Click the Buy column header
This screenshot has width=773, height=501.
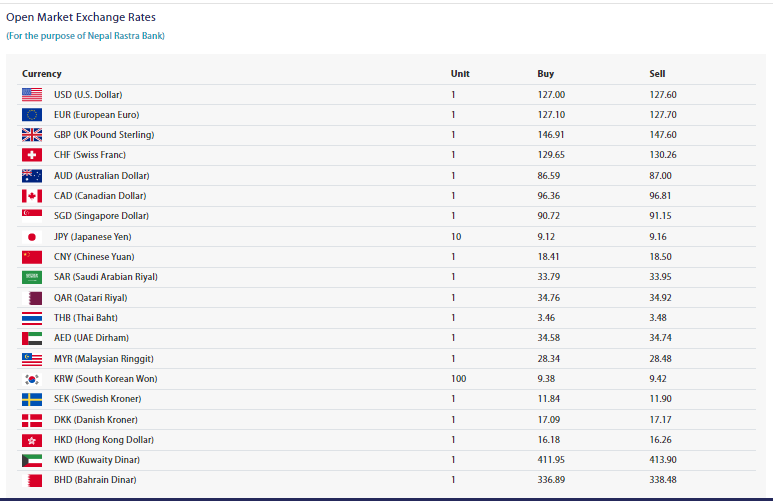pyautogui.click(x=545, y=74)
